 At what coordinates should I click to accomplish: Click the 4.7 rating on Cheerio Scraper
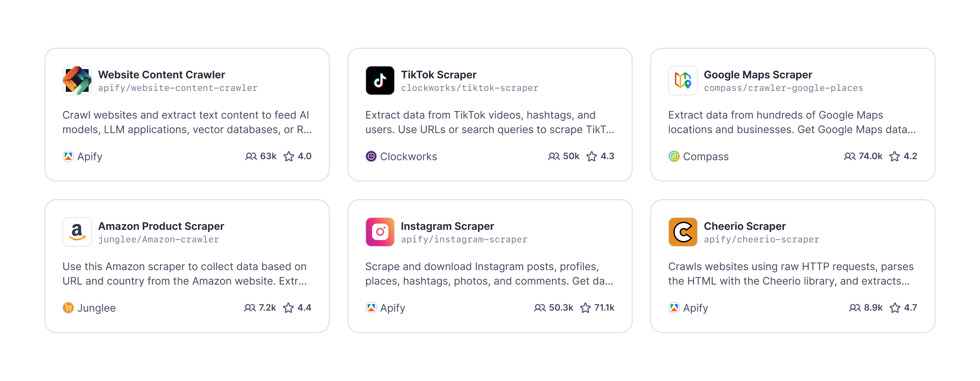pos(910,308)
